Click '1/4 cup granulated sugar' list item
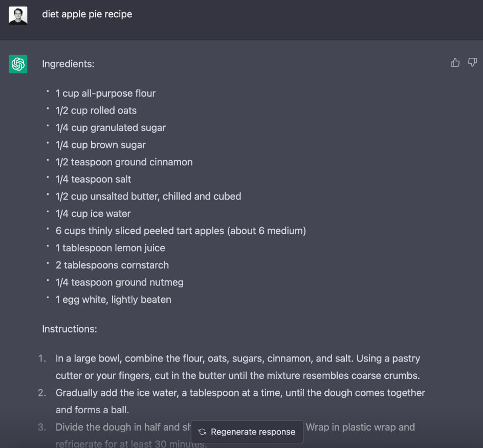 coord(111,128)
